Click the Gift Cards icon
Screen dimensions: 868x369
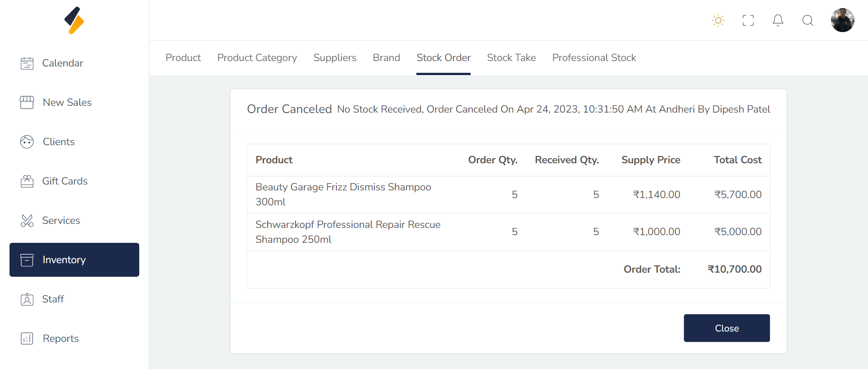(27, 181)
